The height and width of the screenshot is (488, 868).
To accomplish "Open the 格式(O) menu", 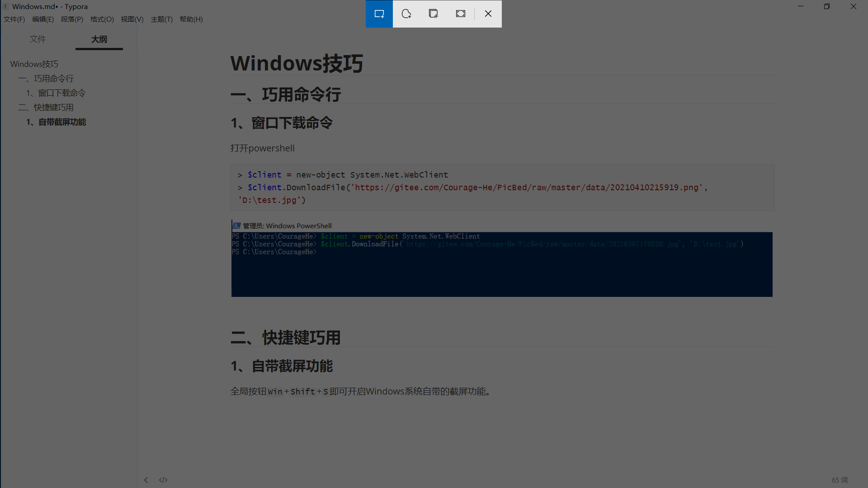I will (102, 19).
